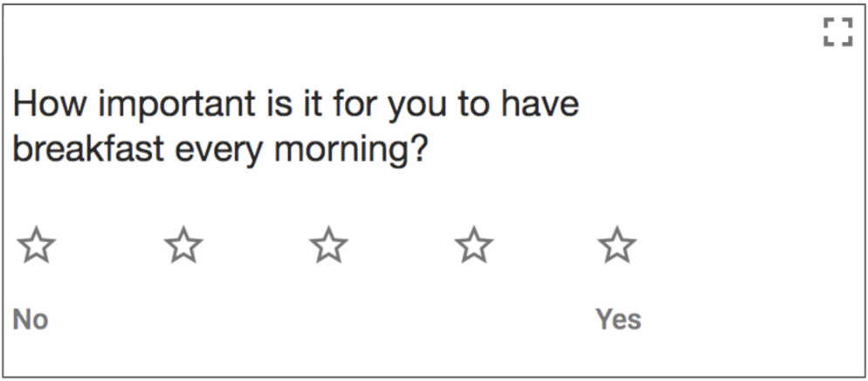
Task: Rate breakfast importance one star
Action: click(x=36, y=244)
